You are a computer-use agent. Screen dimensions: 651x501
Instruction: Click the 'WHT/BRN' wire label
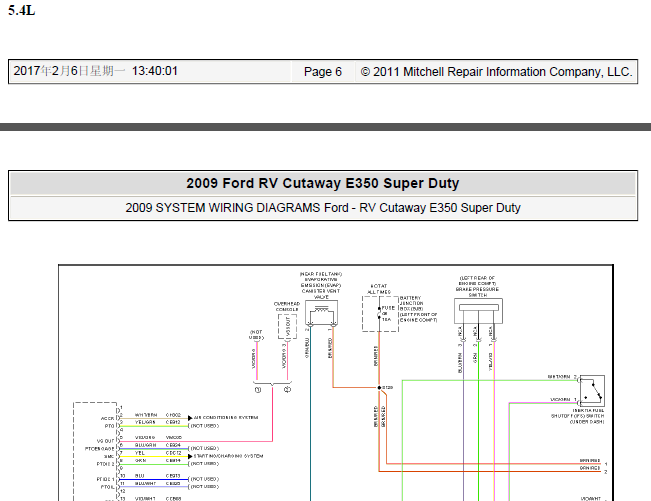pyautogui.click(x=146, y=415)
